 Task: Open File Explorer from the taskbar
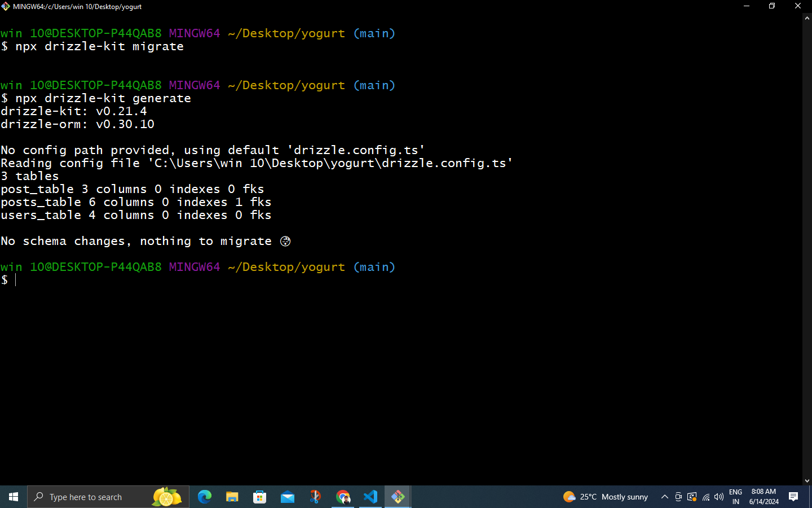232,497
